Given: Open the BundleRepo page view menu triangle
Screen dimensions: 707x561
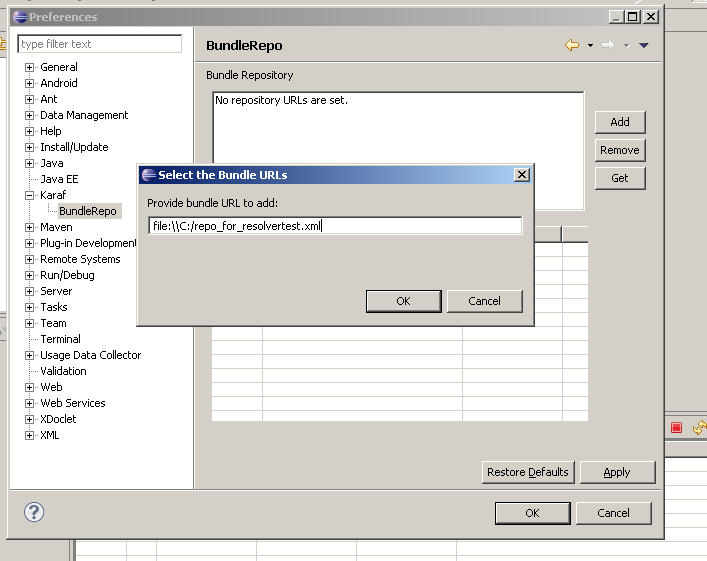Looking at the screenshot, I should pos(643,46).
